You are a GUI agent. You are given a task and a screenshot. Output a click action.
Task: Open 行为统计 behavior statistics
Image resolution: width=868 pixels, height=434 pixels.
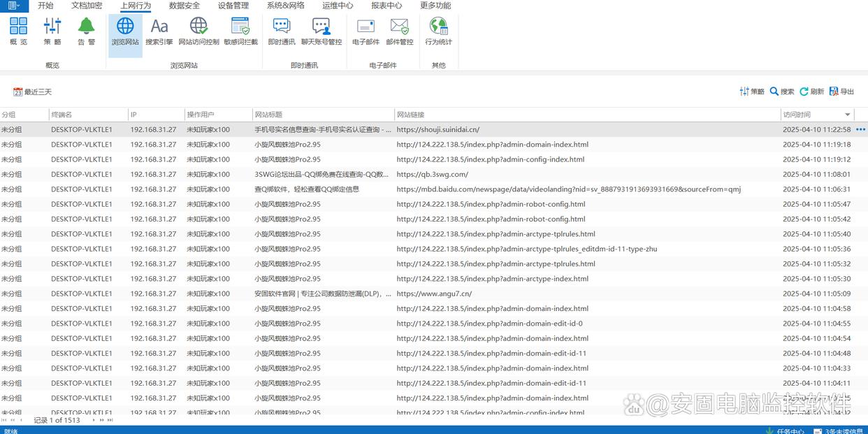coord(439,31)
